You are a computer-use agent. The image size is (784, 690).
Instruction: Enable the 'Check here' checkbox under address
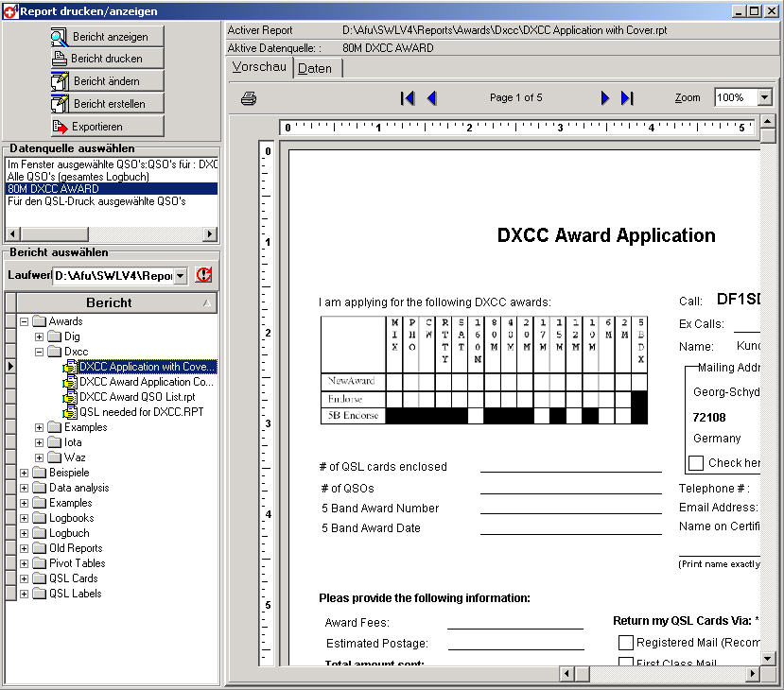point(696,463)
